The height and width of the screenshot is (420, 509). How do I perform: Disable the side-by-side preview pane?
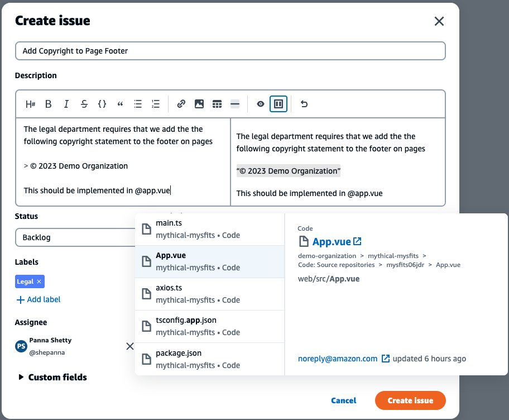278,103
